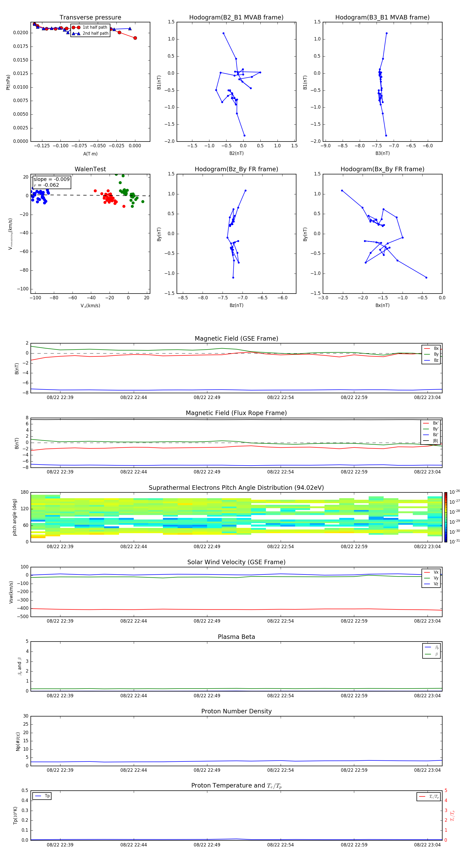This screenshot has height=868, width=473.
Task: Click the By' legend entry in Flux Rope plot
Action: point(431,429)
